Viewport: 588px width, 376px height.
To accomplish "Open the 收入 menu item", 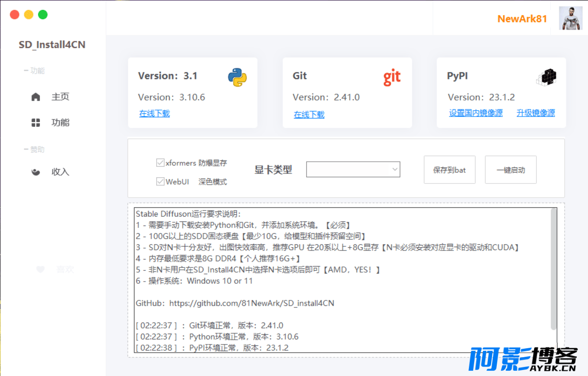I will pos(60,172).
